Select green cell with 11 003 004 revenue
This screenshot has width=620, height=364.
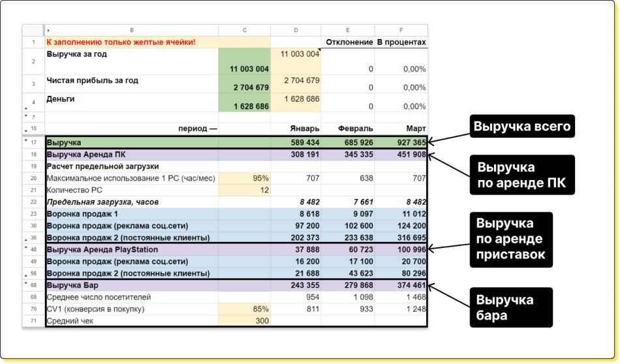[x=244, y=62]
